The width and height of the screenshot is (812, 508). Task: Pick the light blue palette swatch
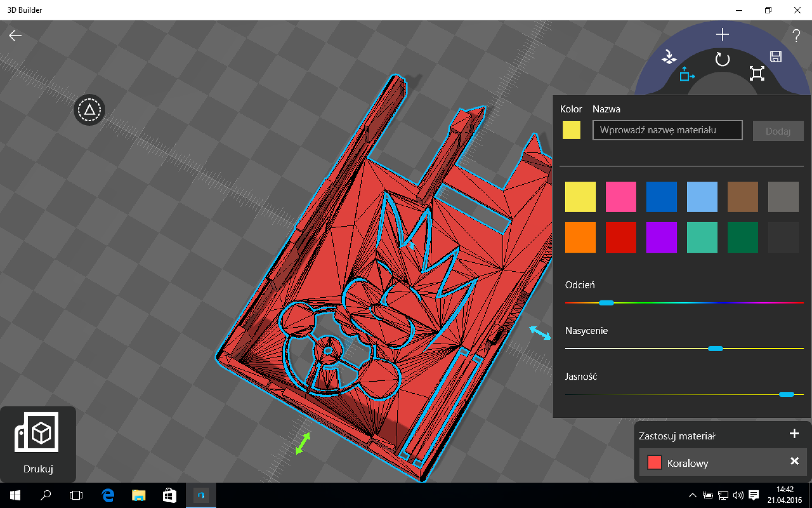pos(702,197)
